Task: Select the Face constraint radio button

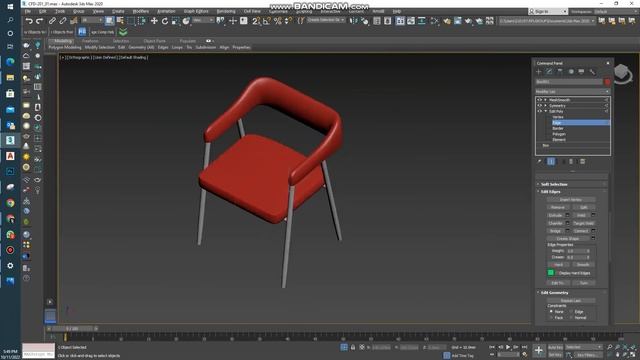Action: [551, 317]
